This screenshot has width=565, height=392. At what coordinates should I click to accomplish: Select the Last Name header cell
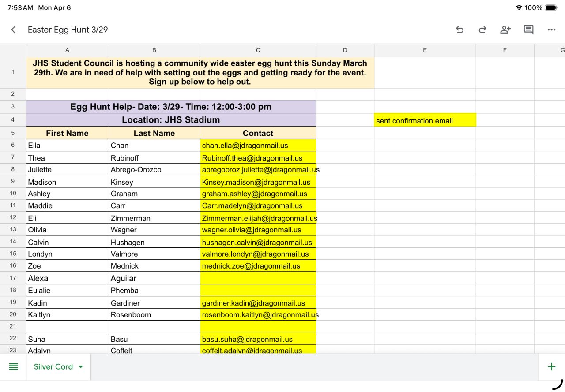pyautogui.click(x=154, y=133)
